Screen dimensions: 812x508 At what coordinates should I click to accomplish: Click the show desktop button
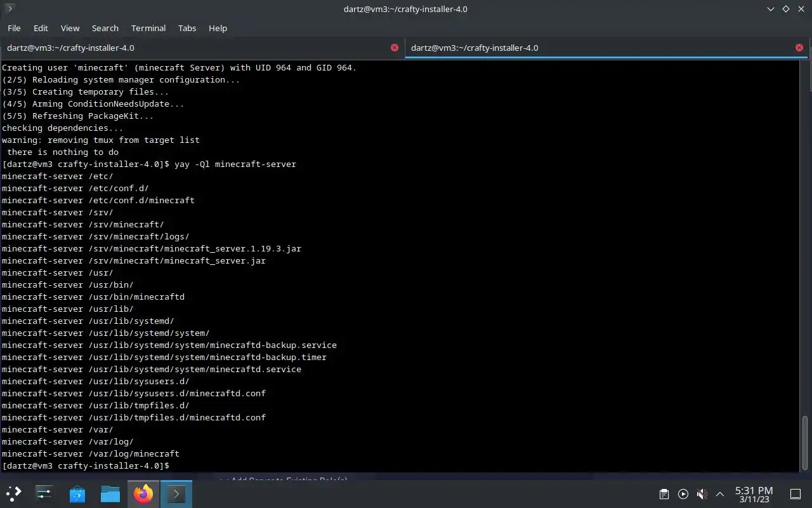pos(795,494)
